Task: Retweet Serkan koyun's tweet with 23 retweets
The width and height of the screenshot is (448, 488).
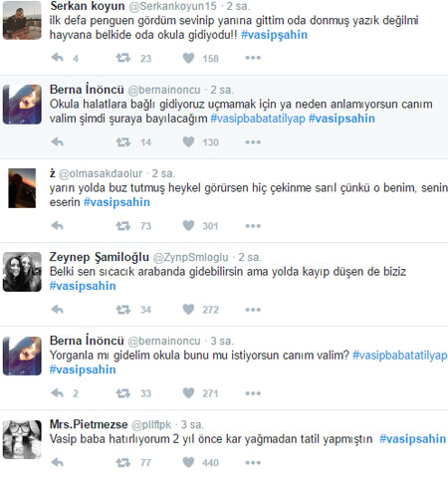Action: pos(123,58)
